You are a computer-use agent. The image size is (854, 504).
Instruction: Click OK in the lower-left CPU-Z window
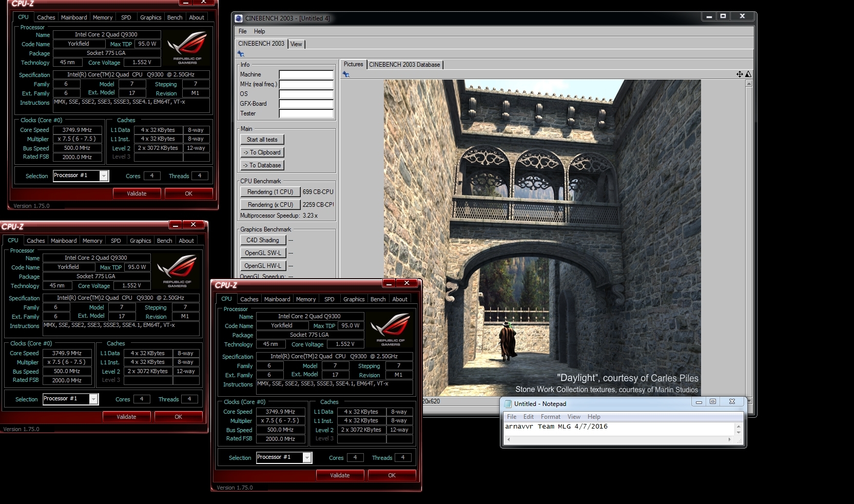coord(178,417)
